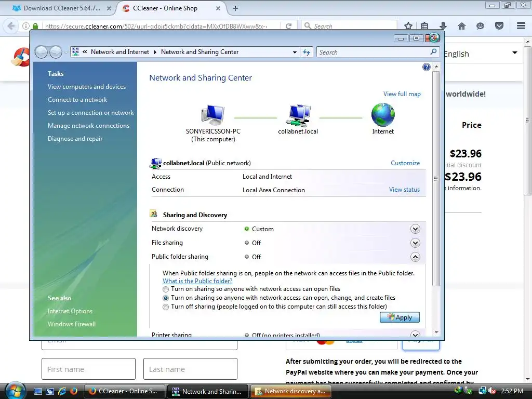Click the Last name field
Screen dimensions: 532x399
190,369
